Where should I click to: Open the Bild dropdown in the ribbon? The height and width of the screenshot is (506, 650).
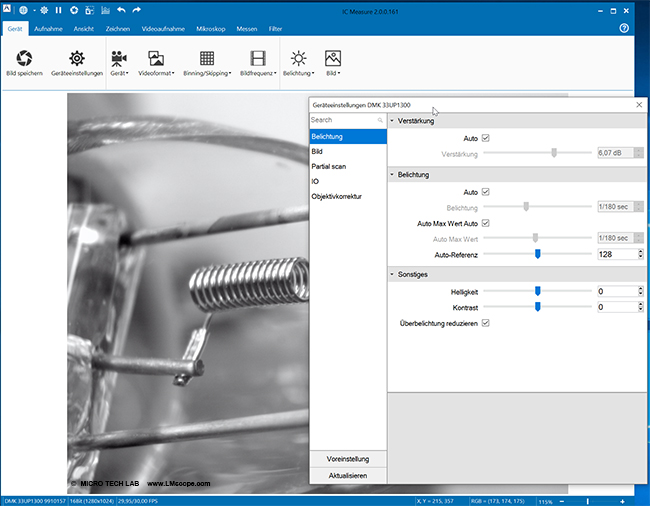pos(333,73)
